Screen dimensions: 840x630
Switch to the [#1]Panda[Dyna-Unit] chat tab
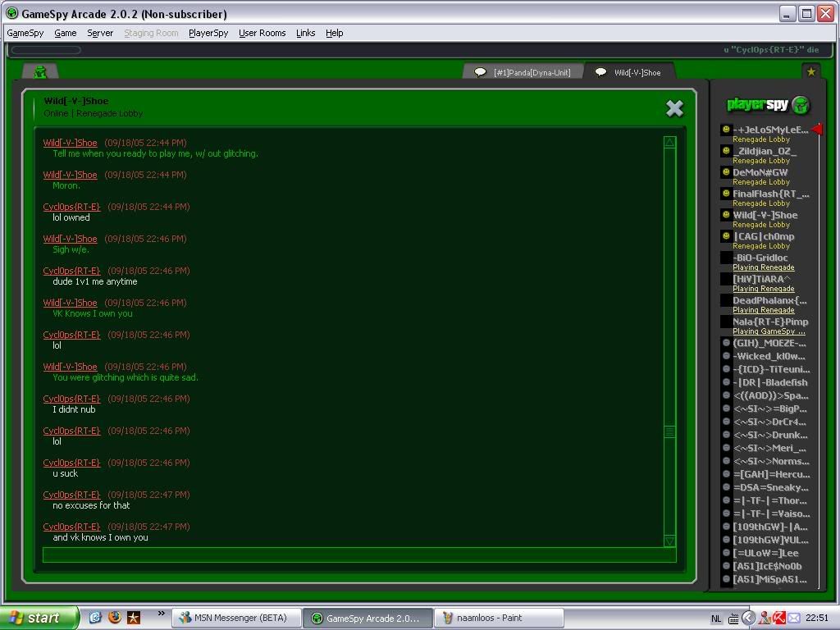click(x=523, y=72)
